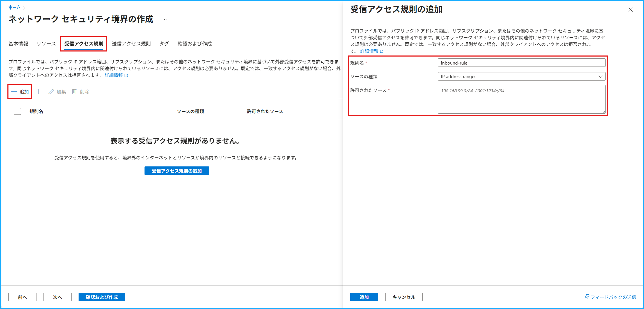Click the ホーム breadcrumb link

point(14,8)
